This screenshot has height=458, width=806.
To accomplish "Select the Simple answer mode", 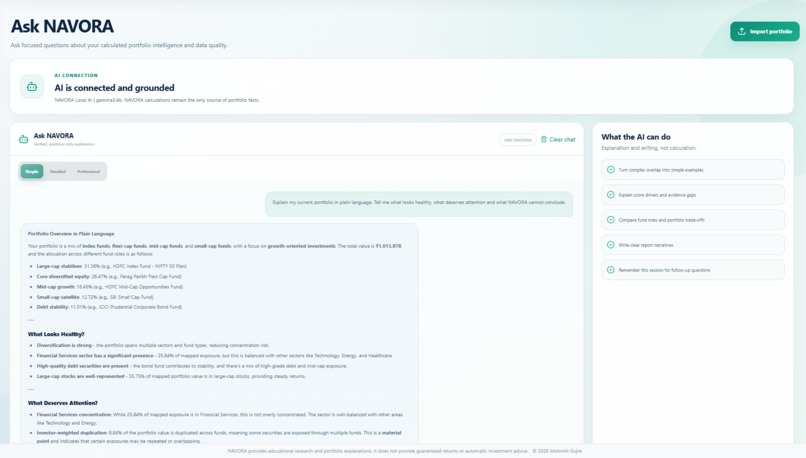I will pos(32,172).
